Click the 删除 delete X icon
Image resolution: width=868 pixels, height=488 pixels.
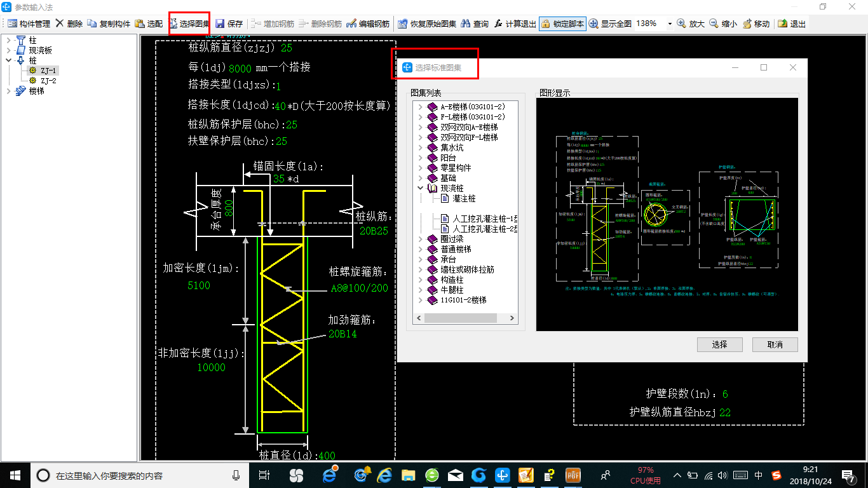[60, 24]
